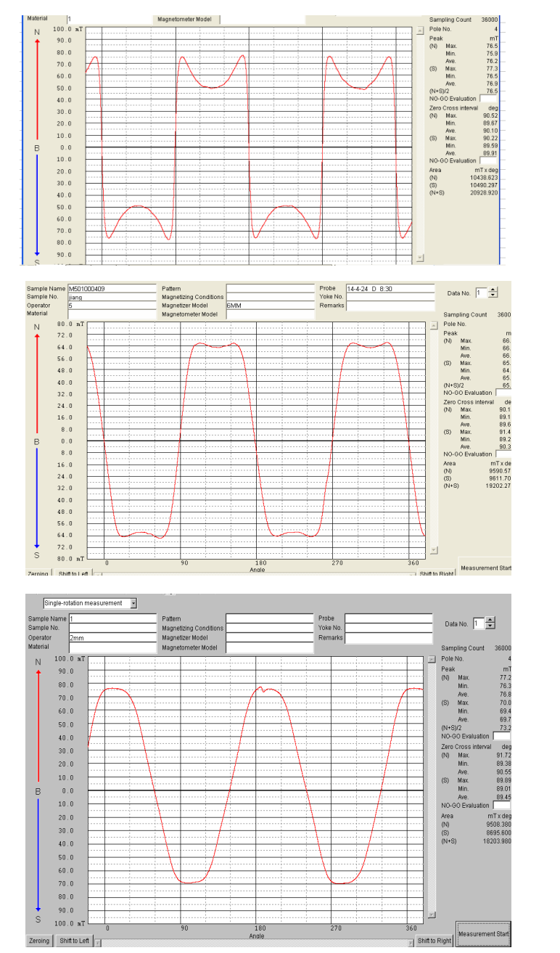Click left arrow of middle screenshot's horizontal scrollbar
The width and height of the screenshot is (560, 953).
coord(98,574)
